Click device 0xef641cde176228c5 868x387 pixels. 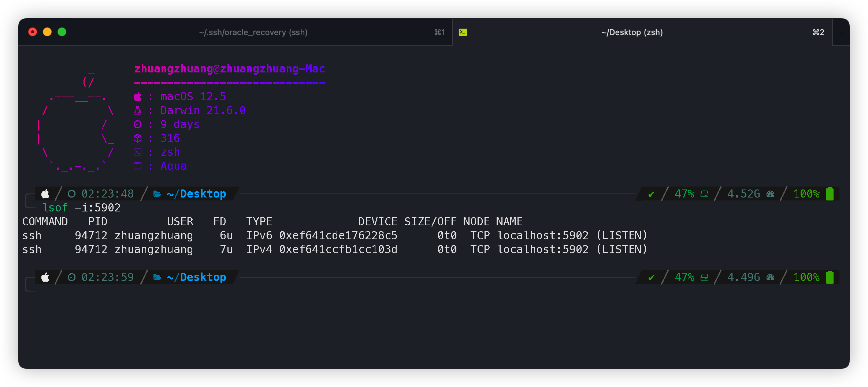(x=338, y=236)
